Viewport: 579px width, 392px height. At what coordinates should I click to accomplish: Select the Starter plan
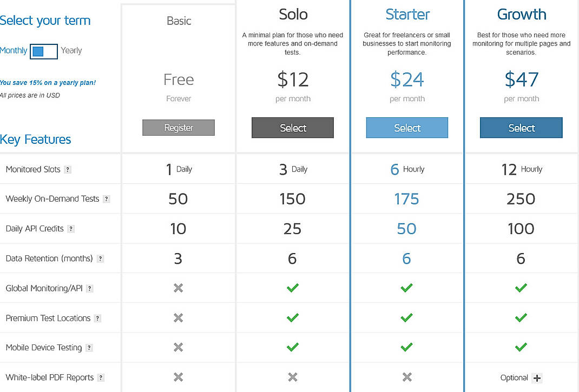[x=407, y=128]
